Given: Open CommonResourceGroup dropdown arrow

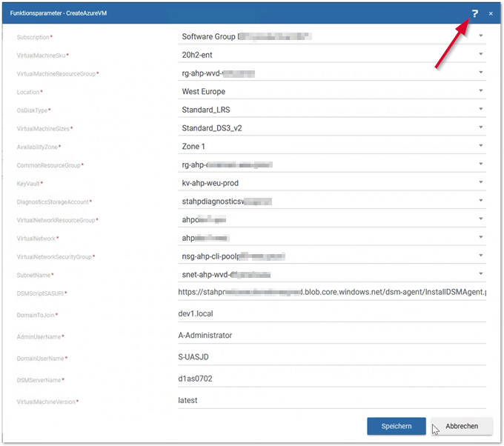Looking at the screenshot, I should click(480, 164).
